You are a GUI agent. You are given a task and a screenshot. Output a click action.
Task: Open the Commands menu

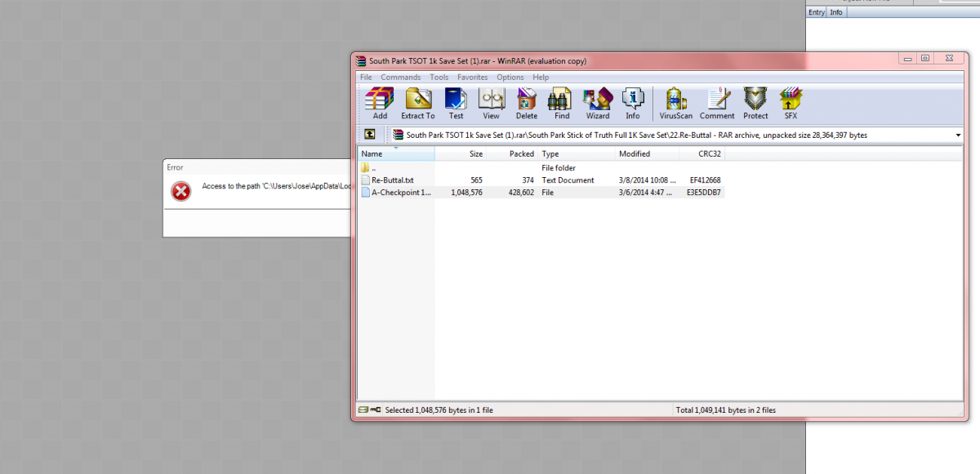(400, 78)
